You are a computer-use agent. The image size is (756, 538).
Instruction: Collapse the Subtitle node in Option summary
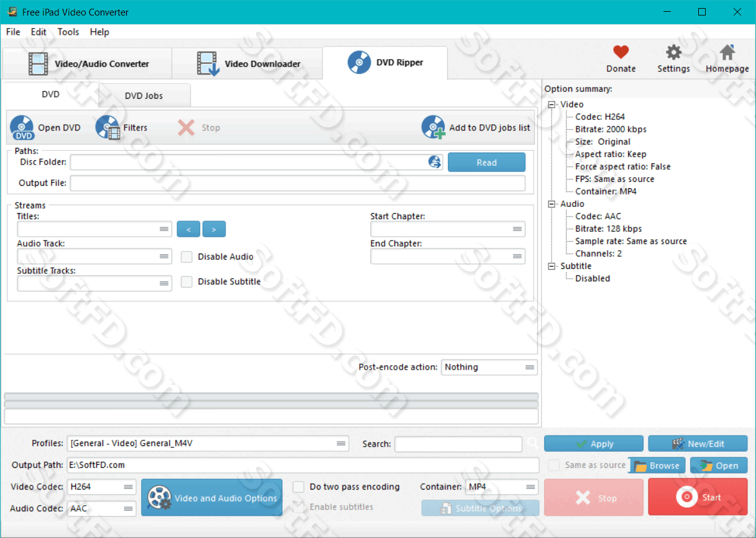[552, 266]
